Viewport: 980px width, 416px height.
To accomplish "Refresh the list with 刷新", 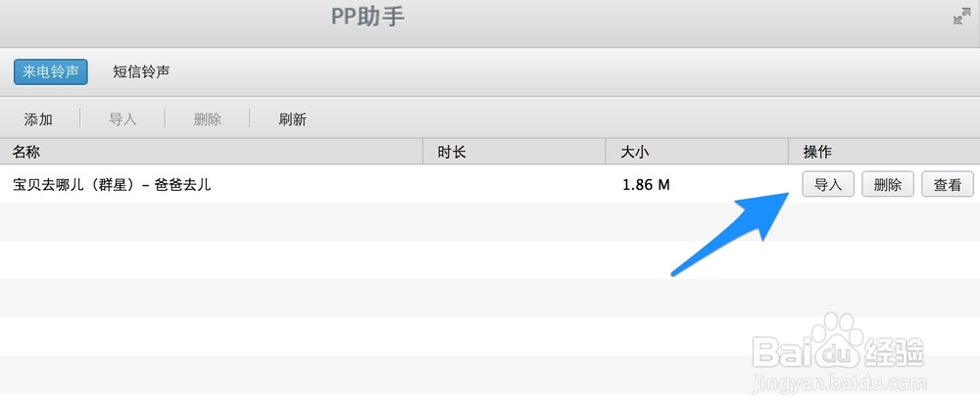I will coord(292,119).
